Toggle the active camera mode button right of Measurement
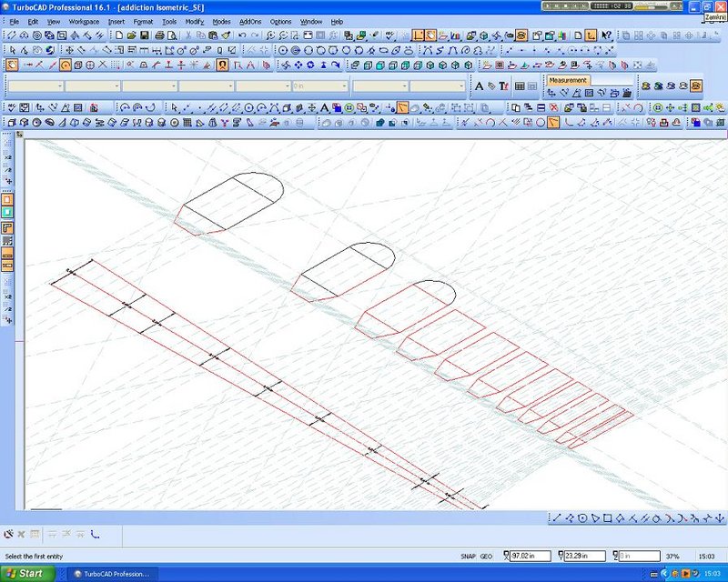728x582 pixels. (x=696, y=85)
